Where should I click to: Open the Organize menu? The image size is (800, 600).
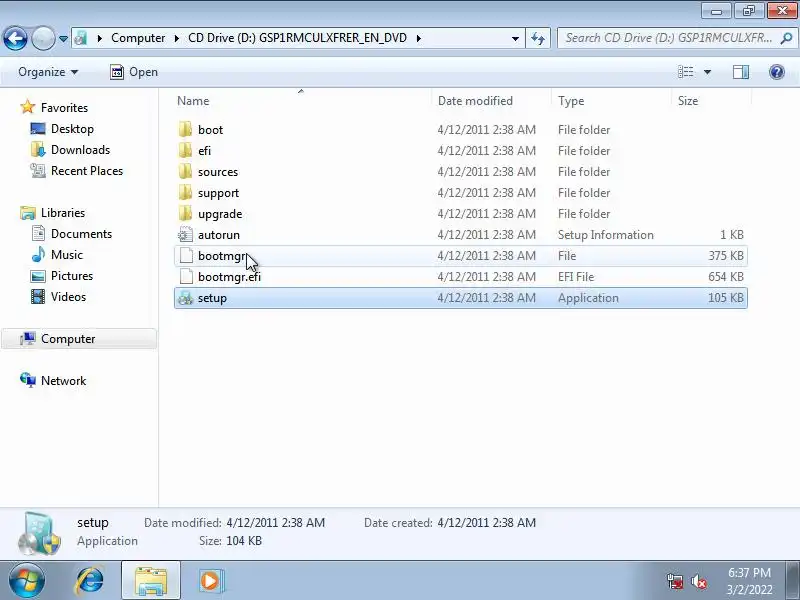point(48,72)
